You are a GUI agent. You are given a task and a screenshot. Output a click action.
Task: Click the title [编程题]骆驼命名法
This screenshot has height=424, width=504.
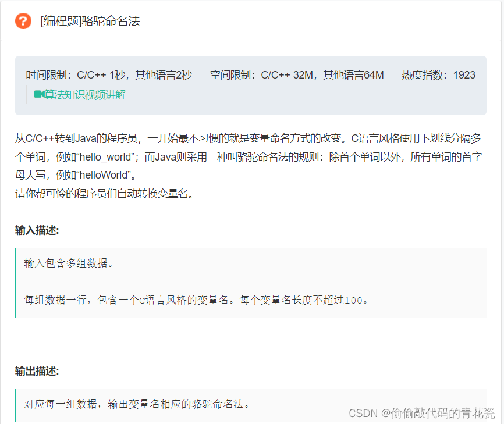90,21
